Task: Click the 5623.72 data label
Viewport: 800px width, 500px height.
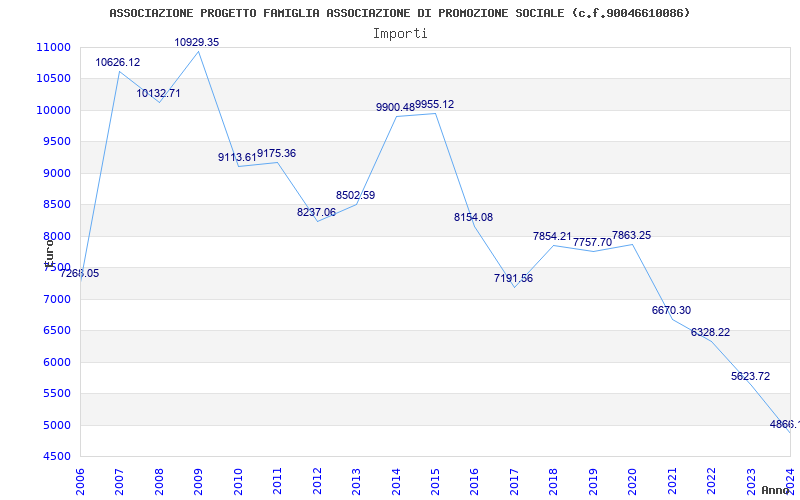Action: [751, 377]
